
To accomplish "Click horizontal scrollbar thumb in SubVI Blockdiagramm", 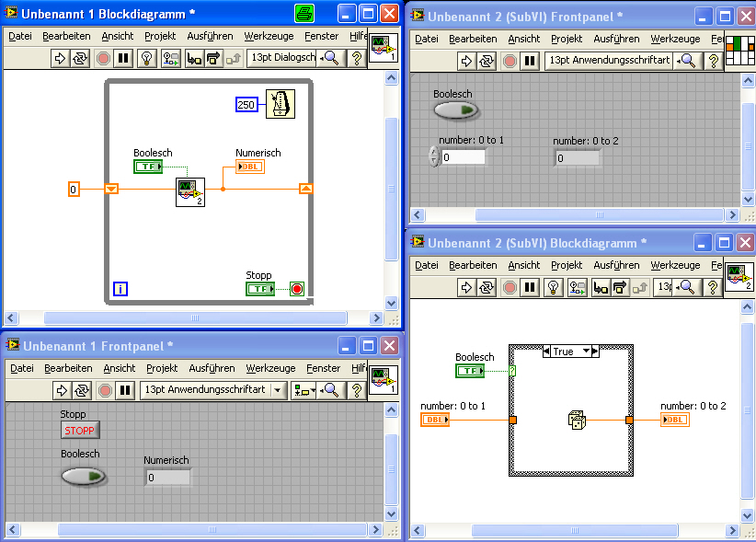I will coord(575,530).
